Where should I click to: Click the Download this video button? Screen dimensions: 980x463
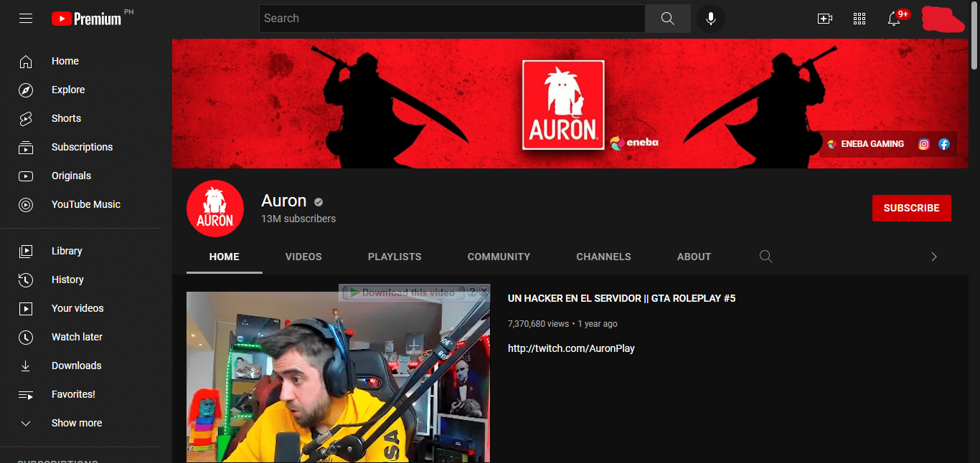(x=402, y=292)
